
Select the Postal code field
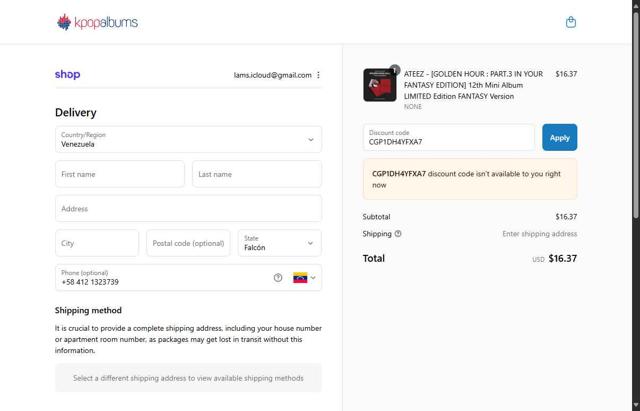click(188, 243)
